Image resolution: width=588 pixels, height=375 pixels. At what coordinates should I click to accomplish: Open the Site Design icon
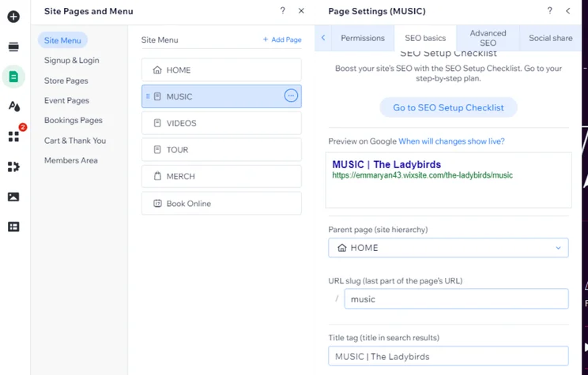point(14,107)
